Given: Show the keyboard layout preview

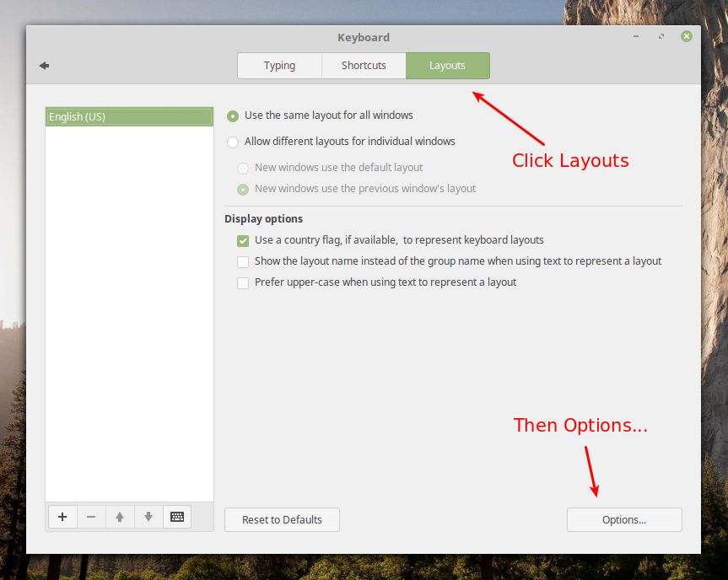Looking at the screenshot, I should click(177, 517).
